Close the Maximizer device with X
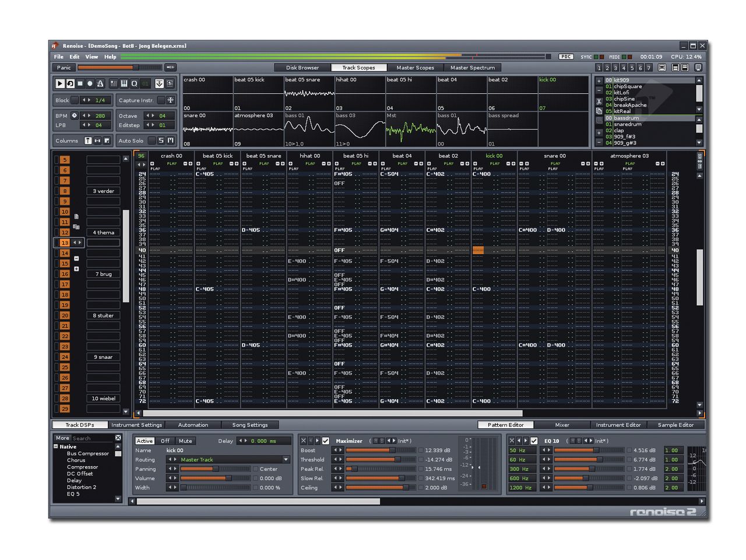The height and width of the screenshot is (560, 746). click(x=303, y=441)
